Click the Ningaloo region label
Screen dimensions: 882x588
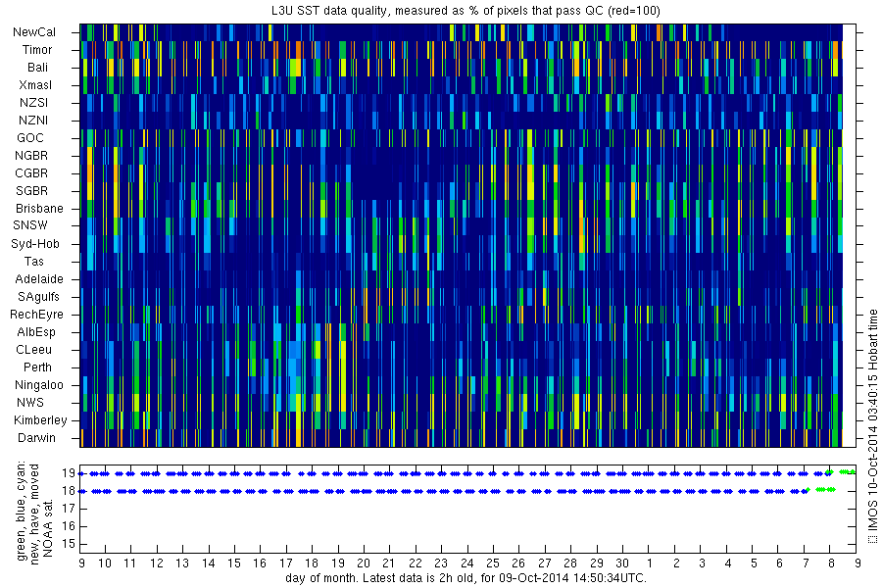click(39, 385)
